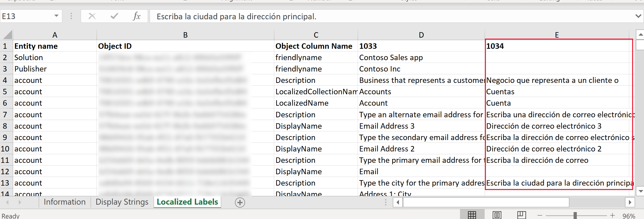Switch to Normal view icon
This screenshot has height=219, width=644.
coord(472,215)
